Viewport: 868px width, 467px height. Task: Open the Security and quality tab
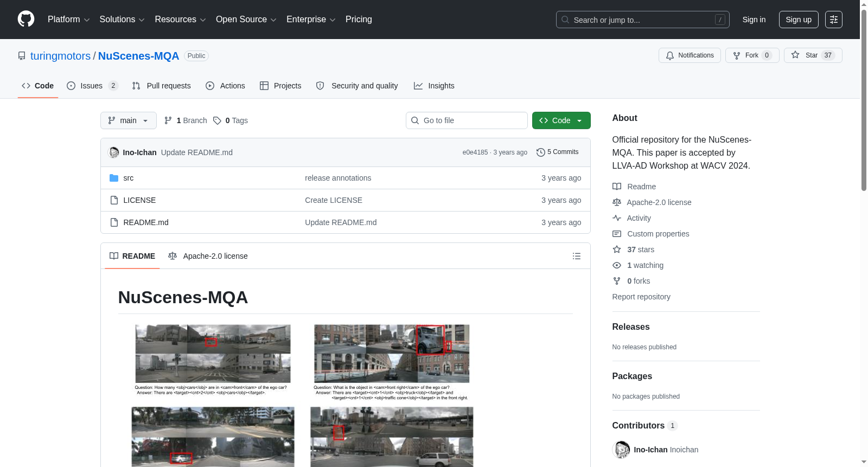[x=357, y=86]
